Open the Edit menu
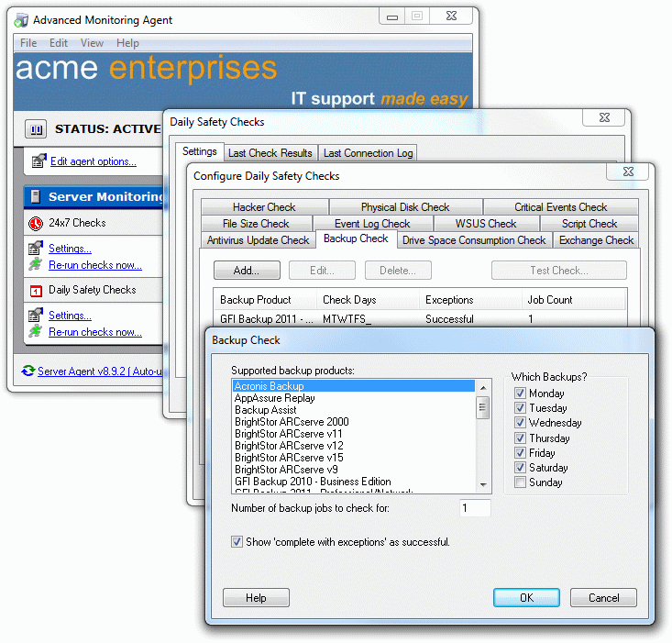 click(59, 43)
